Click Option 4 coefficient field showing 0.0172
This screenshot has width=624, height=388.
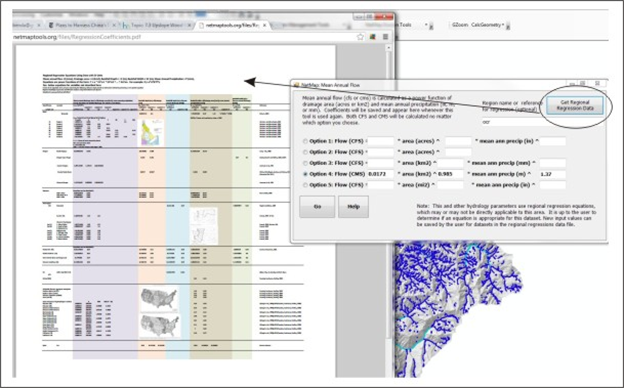(380, 174)
